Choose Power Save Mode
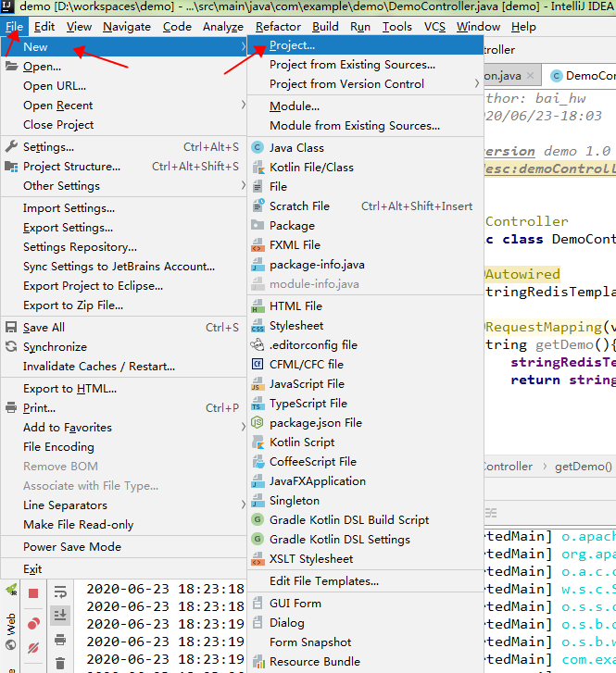This screenshot has height=673, width=616. pyautogui.click(x=124, y=546)
